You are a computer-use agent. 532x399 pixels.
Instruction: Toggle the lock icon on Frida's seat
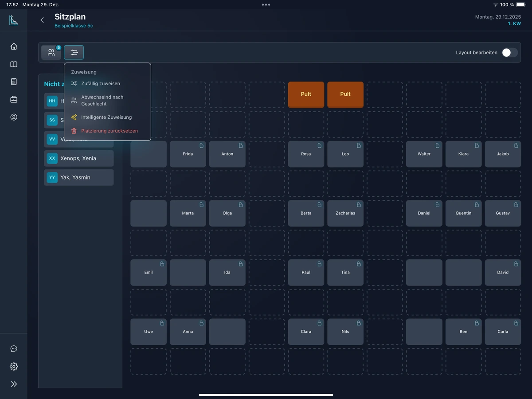click(201, 145)
